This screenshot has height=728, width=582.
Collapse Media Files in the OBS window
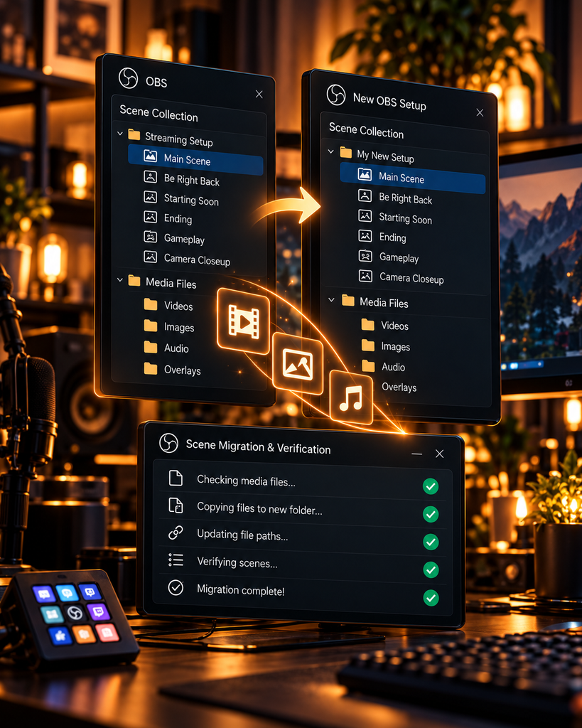coord(120,280)
